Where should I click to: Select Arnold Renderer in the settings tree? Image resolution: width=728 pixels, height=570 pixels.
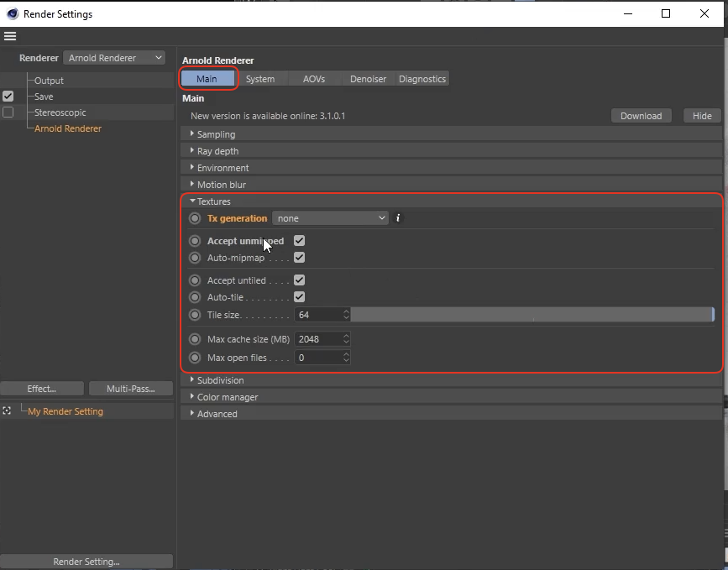coord(68,128)
